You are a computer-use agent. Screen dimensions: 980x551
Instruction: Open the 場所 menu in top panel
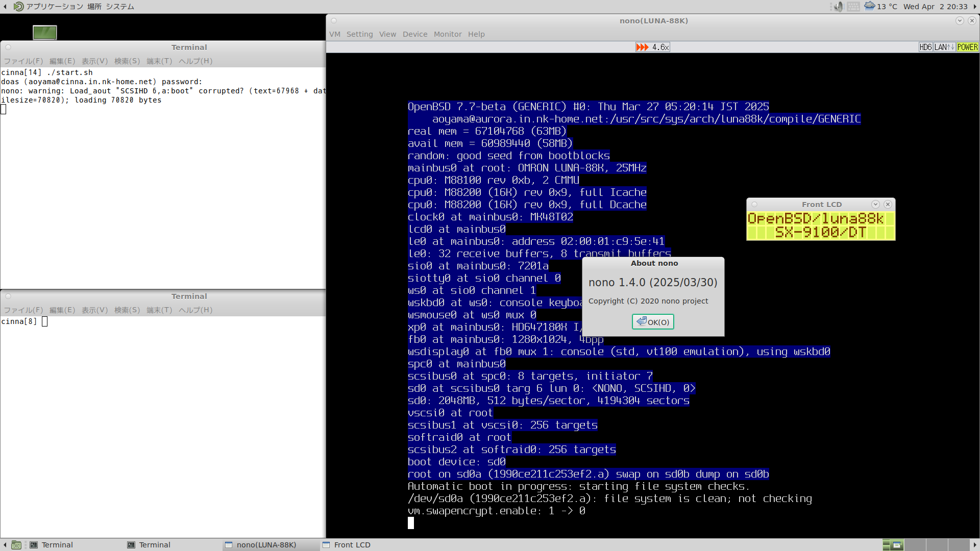(94, 7)
